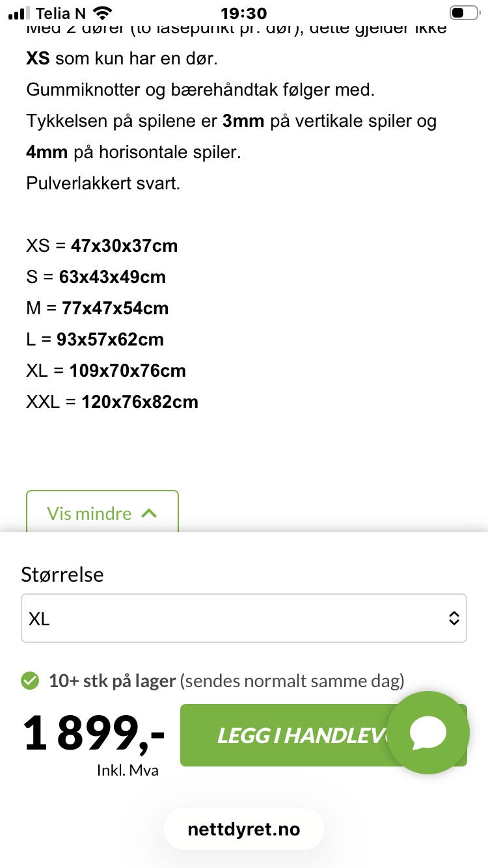Tap the 19:30 clock in status bar

(244, 13)
